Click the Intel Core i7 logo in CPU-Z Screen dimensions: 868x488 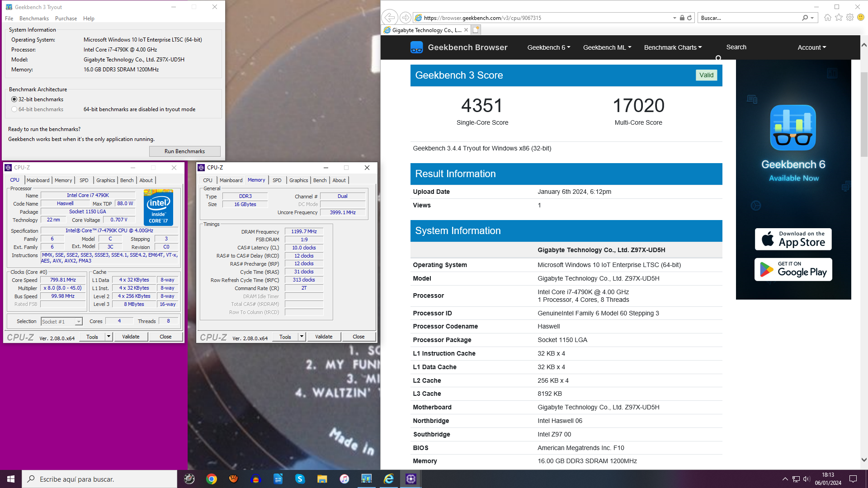158,208
